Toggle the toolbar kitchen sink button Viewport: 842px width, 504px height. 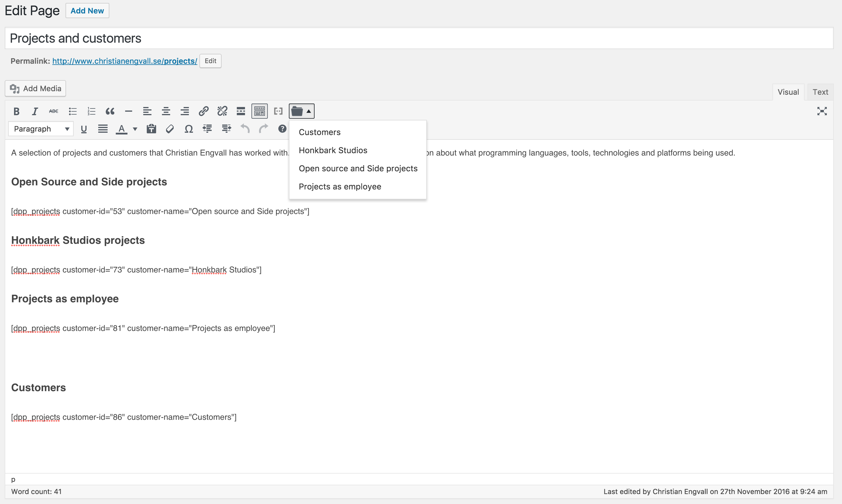pyautogui.click(x=260, y=111)
